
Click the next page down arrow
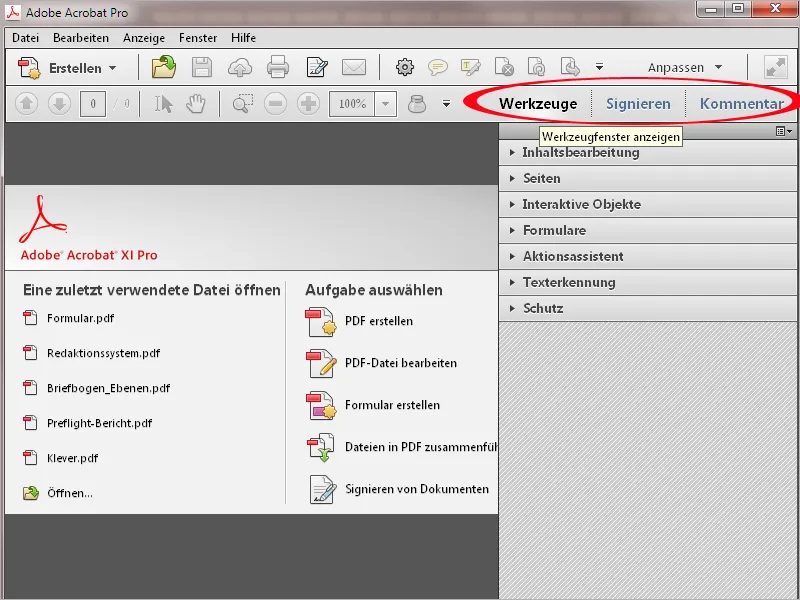coord(59,104)
